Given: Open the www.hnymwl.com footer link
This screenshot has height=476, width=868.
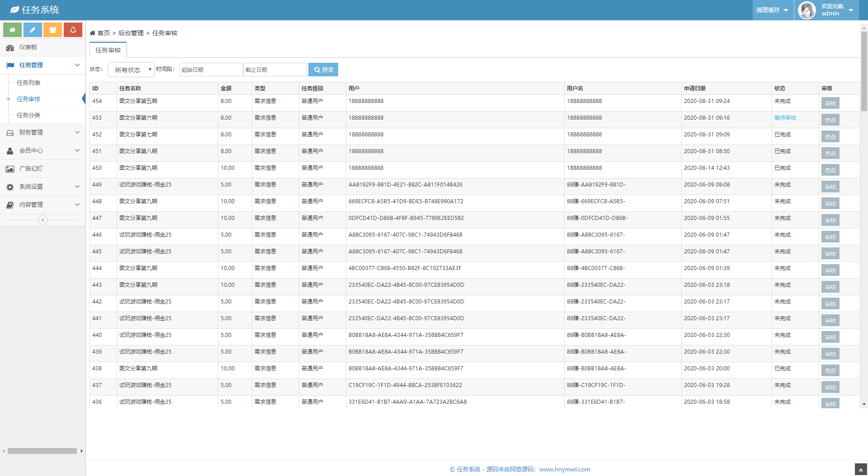Looking at the screenshot, I should pyautogui.click(x=565, y=469).
